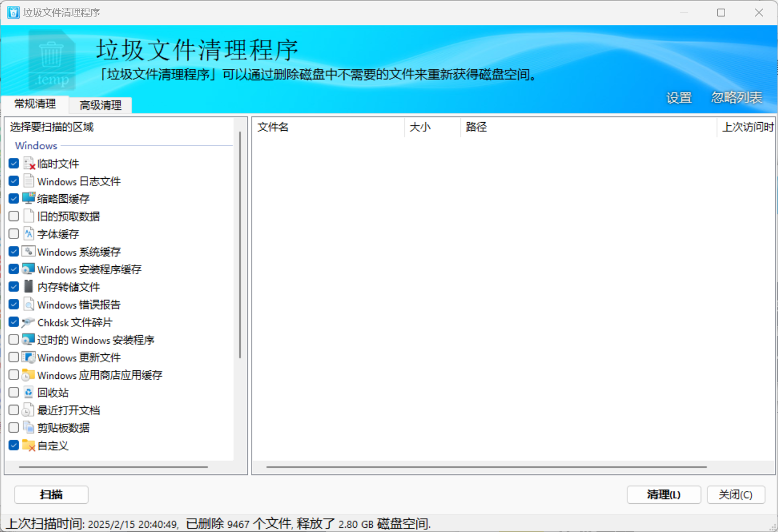Open the 忽略列表 link

pyautogui.click(x=737, y=98)
